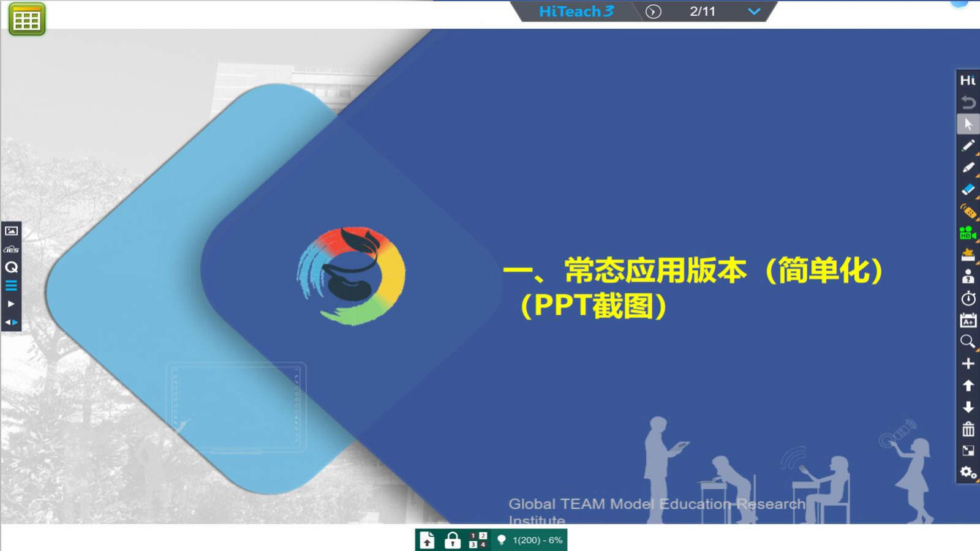Open the green grid table menu
The width and height of the screenshot is (980, 551).
coord(27,20)
